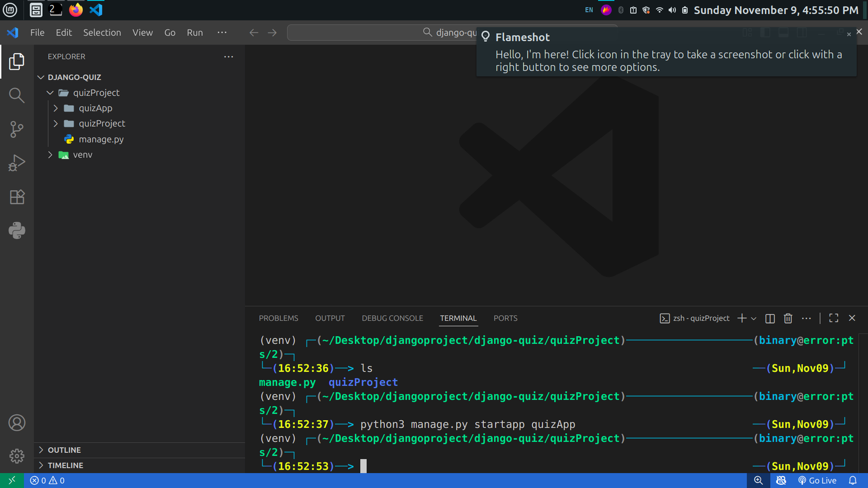868x488 pixels.
Task: Open the Extensions view
Action: click(x=17, y=197)
